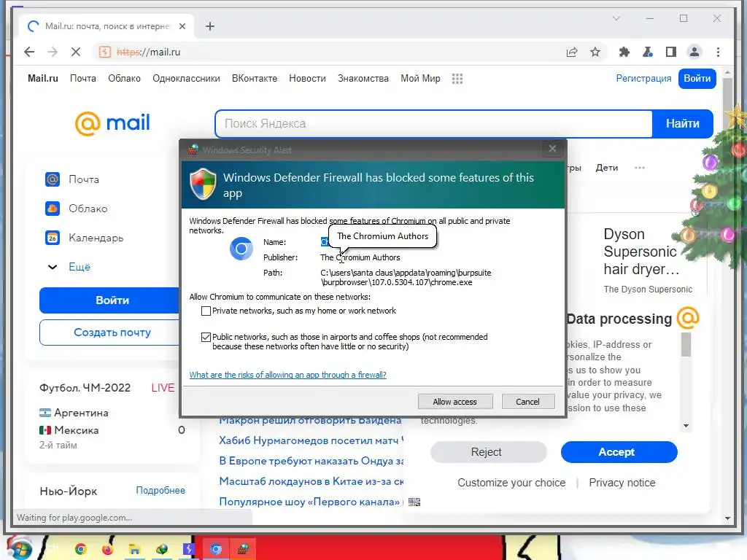Click the Подробнее weather link
747x560 pixels.
pos(160,491)
